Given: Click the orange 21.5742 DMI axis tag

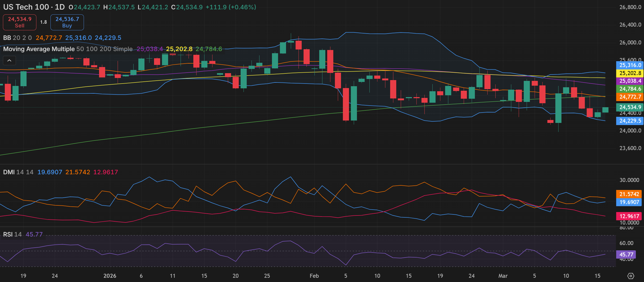Looking at the screenshot, I should tap(629, 194).
